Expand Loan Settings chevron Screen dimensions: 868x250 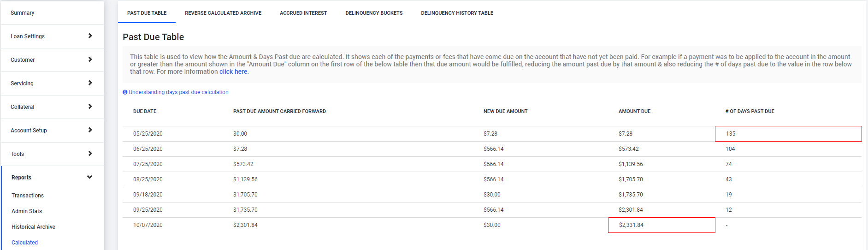(x=90, y=36)
